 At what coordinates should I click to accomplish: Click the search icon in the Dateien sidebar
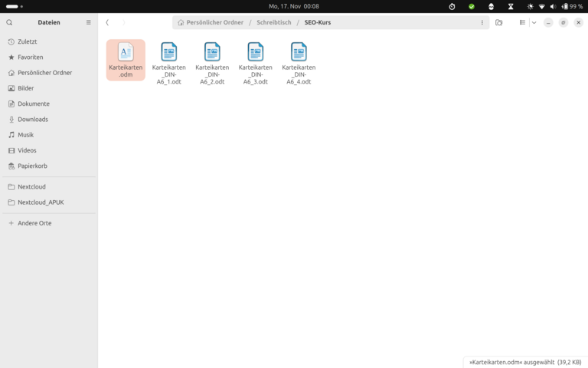click(x=9, y=22)
